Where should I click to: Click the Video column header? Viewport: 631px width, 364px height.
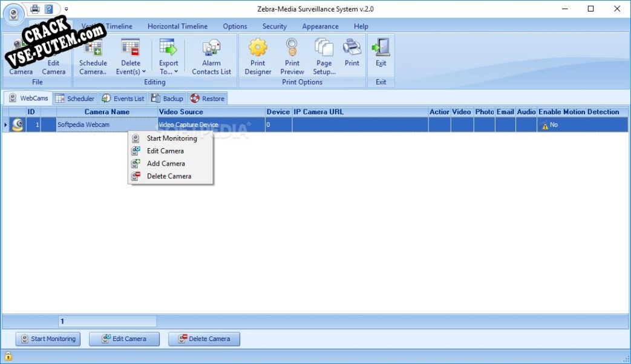click(x=462, y=112)
